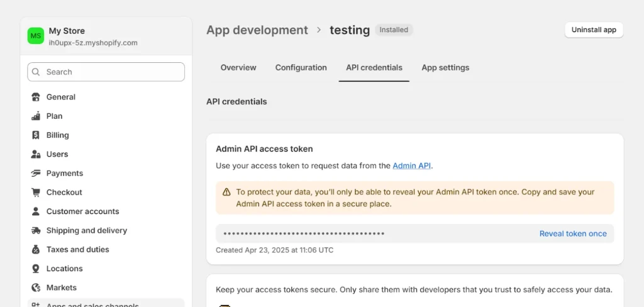Image resolution: width=644 pixels, height=307 pixels.
Task: Click the Plan chart icon in sidebar
Action: coord(36,116)
